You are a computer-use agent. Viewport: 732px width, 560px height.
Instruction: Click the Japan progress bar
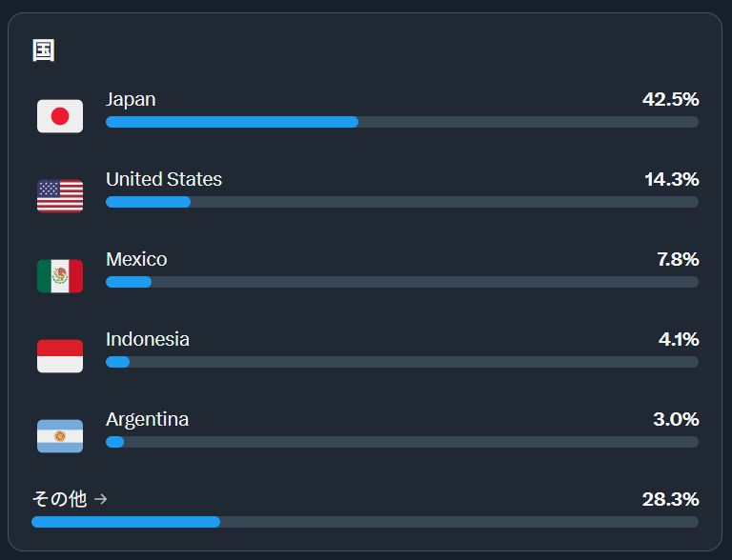click(401, 122)
